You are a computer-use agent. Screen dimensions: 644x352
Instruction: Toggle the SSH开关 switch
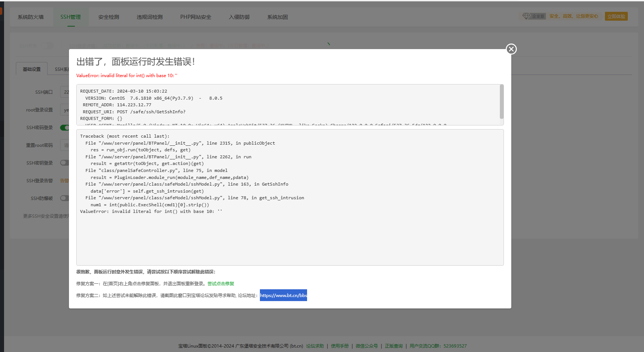[47, 46]
